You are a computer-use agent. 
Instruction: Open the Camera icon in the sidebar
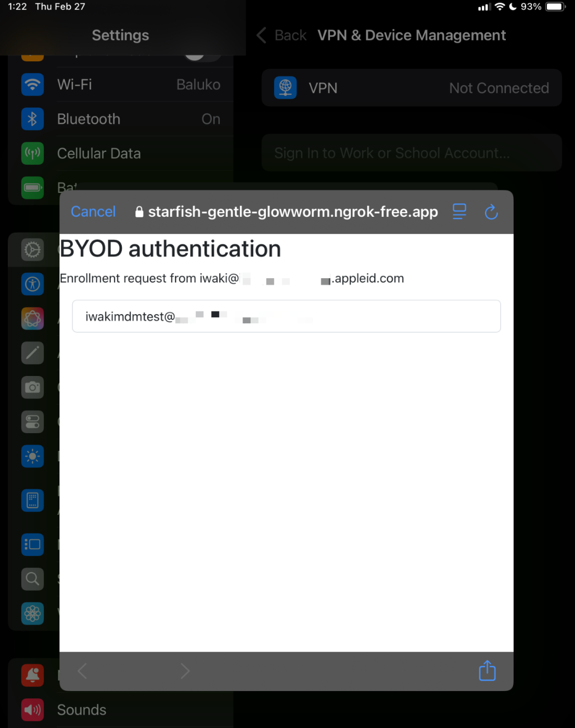[x=32, y=387]
